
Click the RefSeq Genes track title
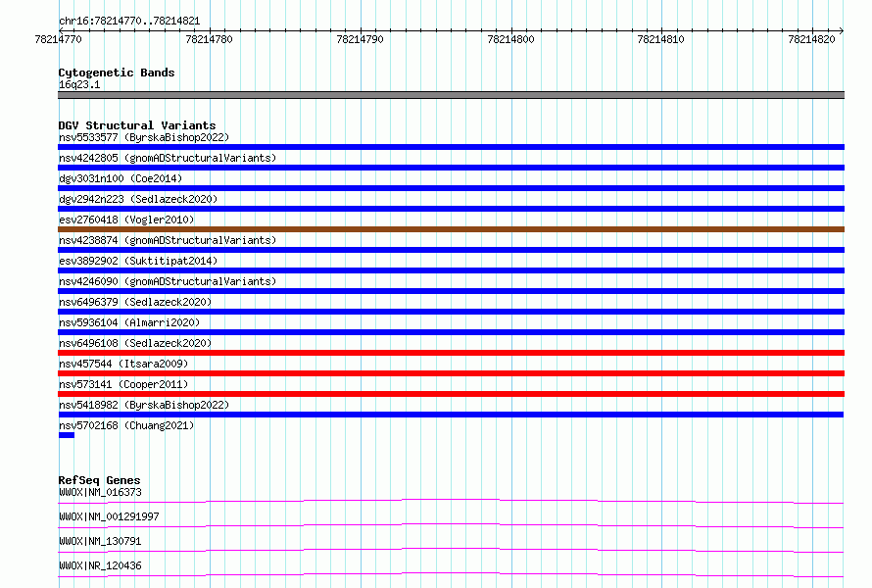coord(99,480)
